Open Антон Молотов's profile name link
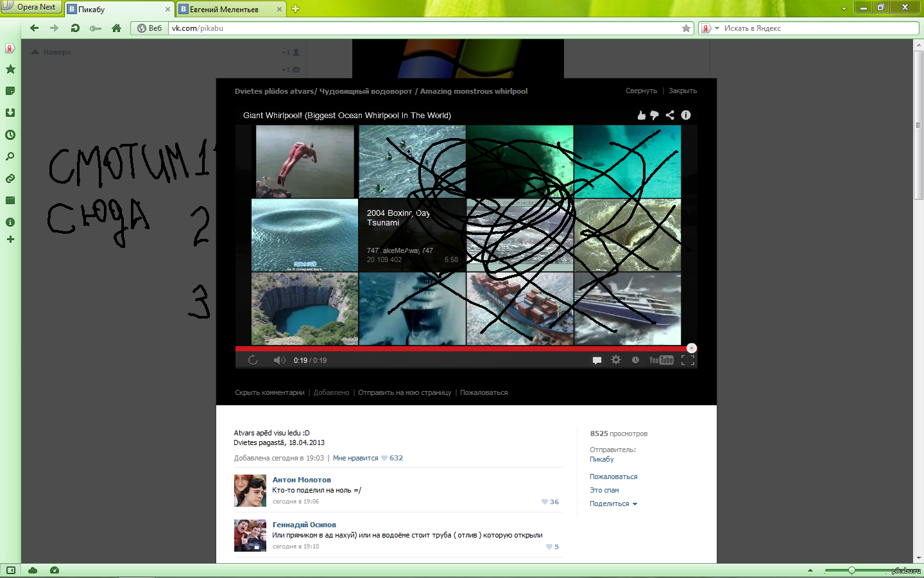This screenshot has width=924, height=578. [x=302, y=480]
